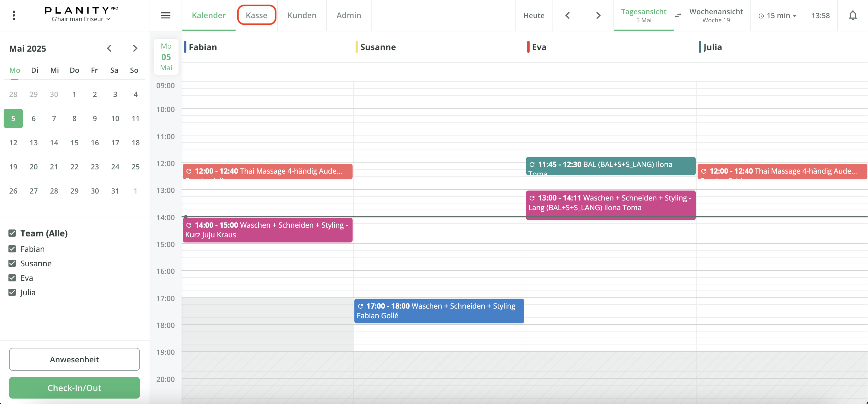Uncheck the Team (Alle) checkbox
This screenshot has width=868, height=404.
(12, 233)
